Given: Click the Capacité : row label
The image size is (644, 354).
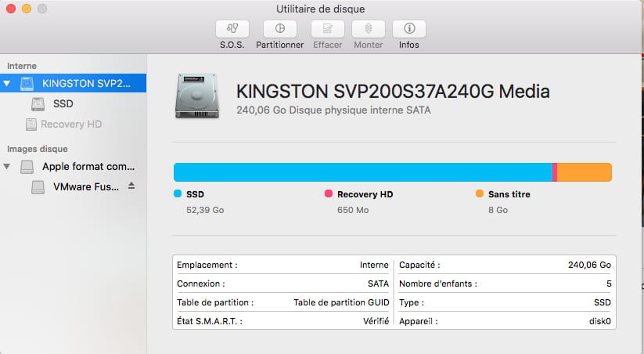Looking at the screenshot, I should pos(419,265).
